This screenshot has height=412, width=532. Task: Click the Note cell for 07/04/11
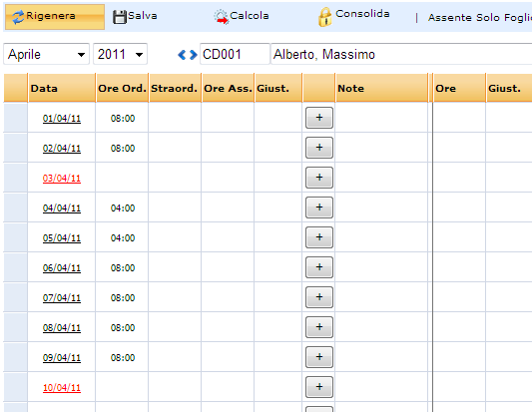[381, 297]
